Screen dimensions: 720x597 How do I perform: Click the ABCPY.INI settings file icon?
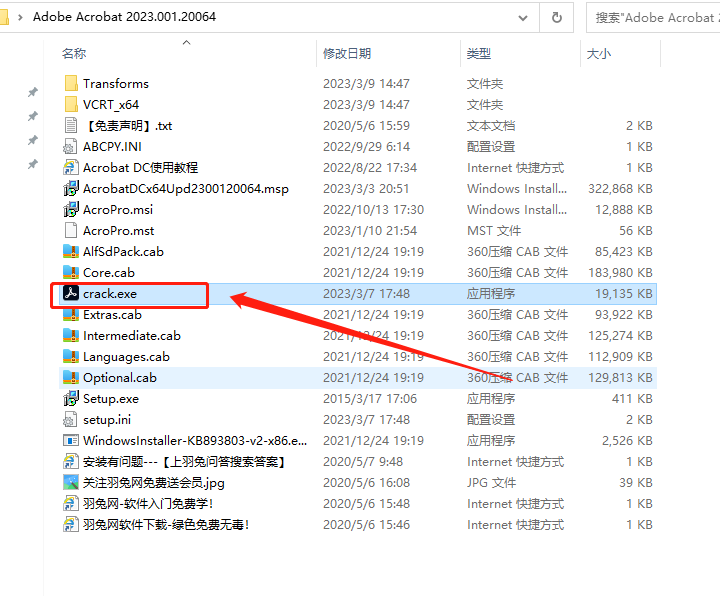pyautogui.click(x=70, y=147)
